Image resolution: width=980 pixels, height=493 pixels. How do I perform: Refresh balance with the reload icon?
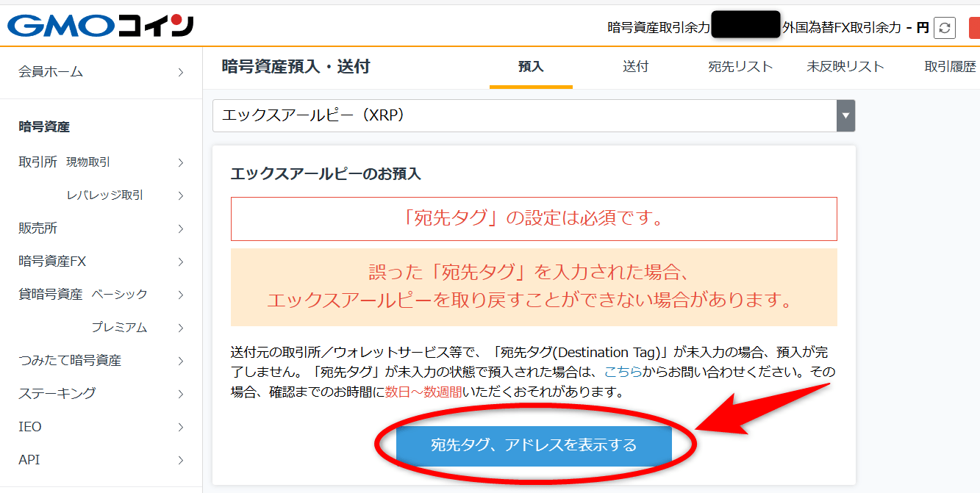point(945,28)
